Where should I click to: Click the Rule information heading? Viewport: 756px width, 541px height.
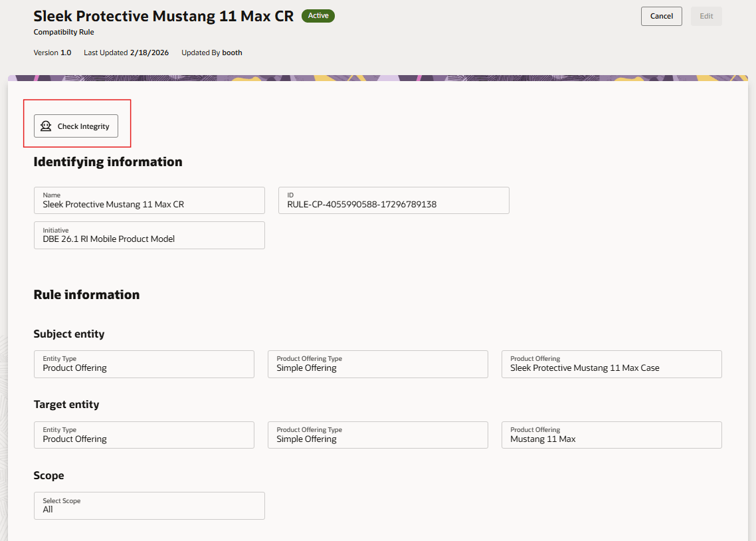(x=86, y=294)
